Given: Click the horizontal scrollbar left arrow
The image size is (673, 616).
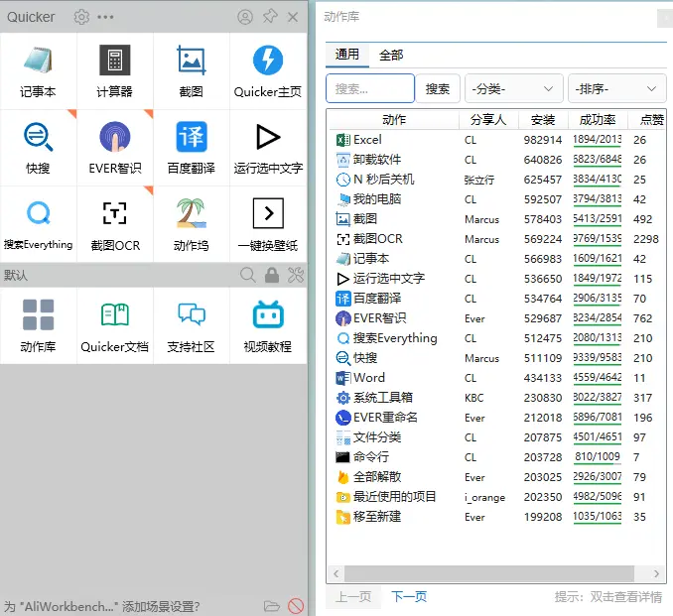Looking at the screenshot, I should coord(336,573).
